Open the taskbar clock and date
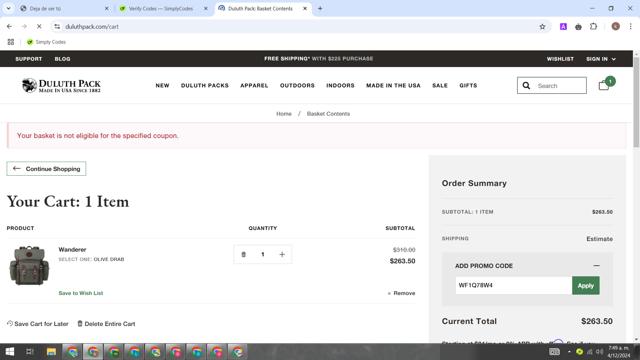Screen dimensions: 640x360 pyautogui.click(x=619, y=352)
